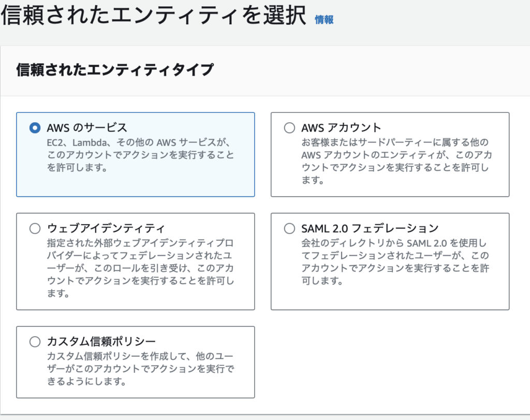Click the AWS のサービス card title

pos(87,128)
